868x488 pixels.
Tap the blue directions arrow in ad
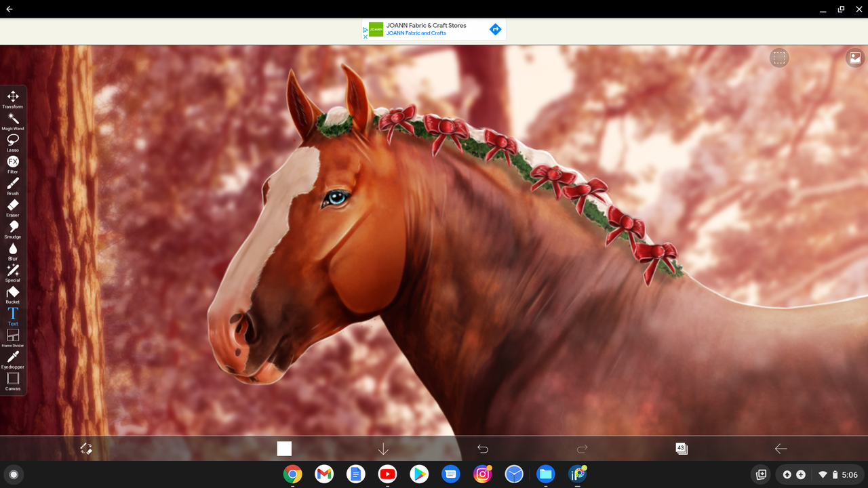pyautogui.click(x=496, y=29)
